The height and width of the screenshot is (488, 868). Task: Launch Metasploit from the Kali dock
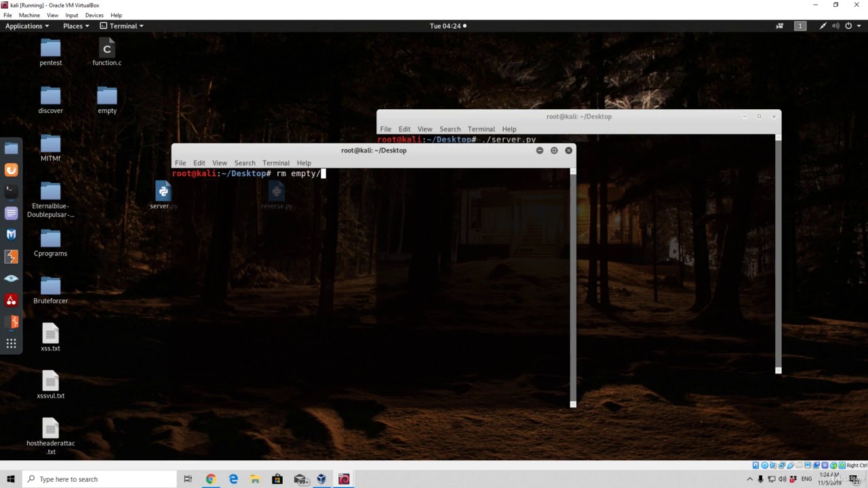click(12, 235)
